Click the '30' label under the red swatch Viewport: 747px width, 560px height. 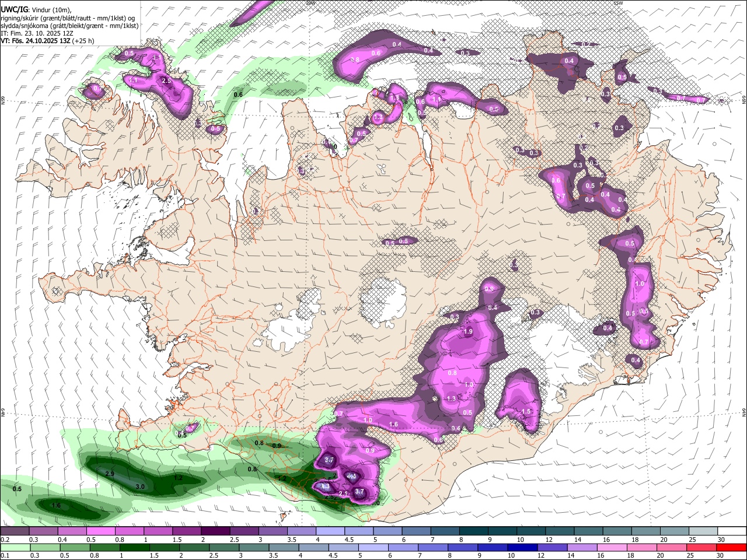pos(721,556)
